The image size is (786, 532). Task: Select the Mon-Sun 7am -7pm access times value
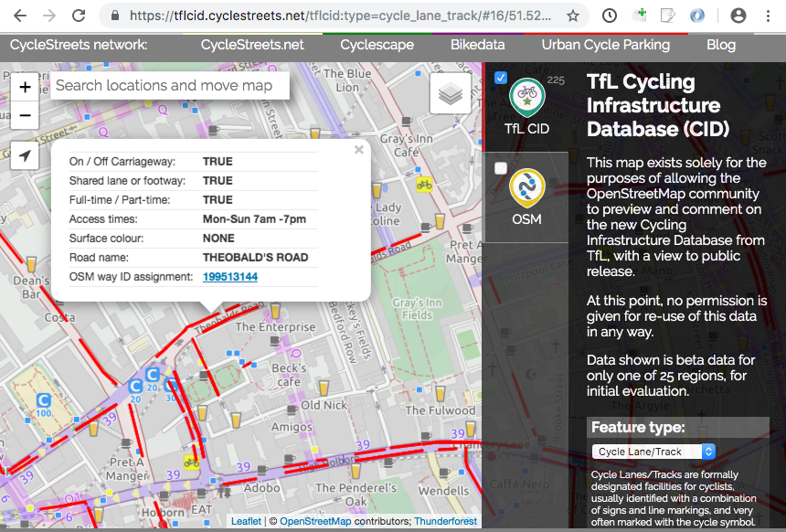[254, 219]
